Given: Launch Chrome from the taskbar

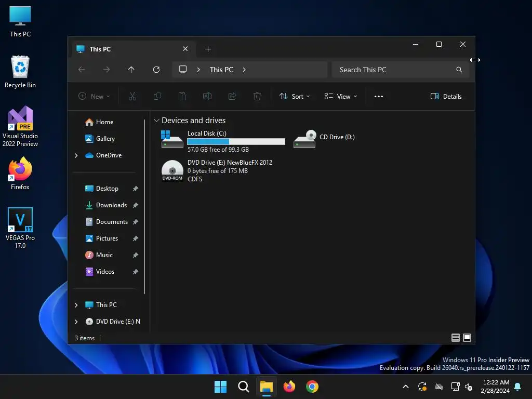Looking at the screenshot, I should pyautogui.click(x=312, y=387).
